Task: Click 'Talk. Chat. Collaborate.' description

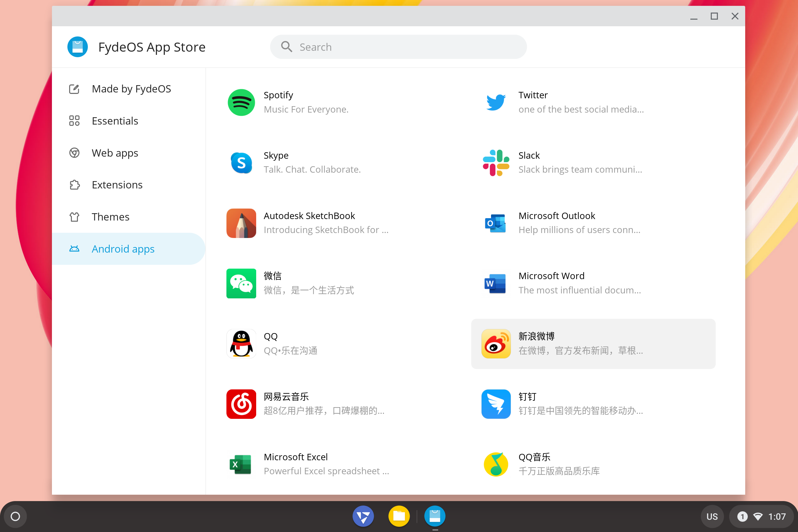Action: tap(312, 170)
